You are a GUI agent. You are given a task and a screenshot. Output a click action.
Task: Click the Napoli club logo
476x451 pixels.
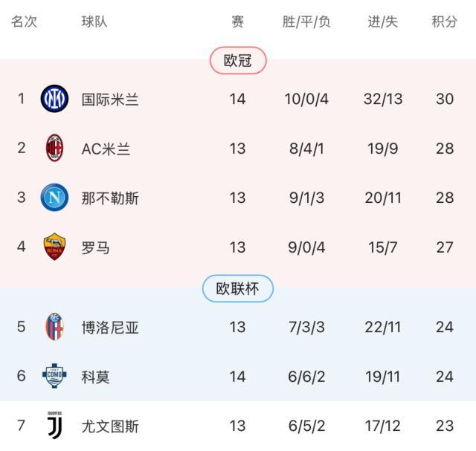pyautogui.click(x=54, y=198)
